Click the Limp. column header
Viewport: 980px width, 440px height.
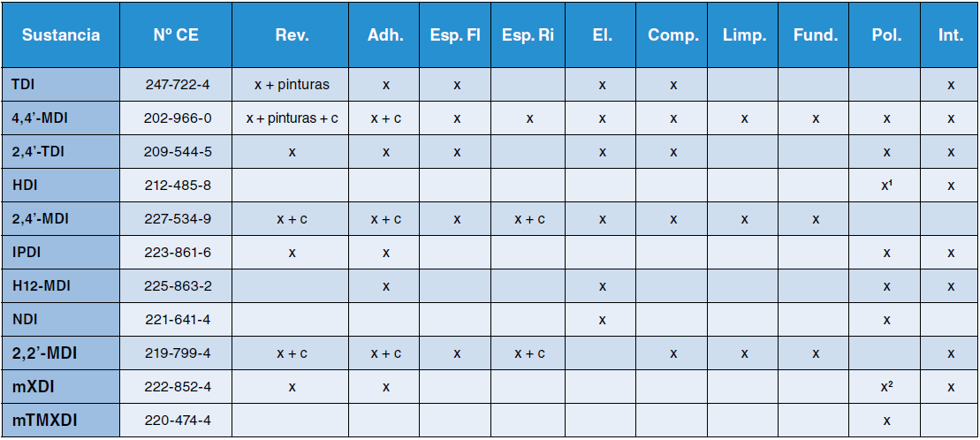(x=744, y=35)
